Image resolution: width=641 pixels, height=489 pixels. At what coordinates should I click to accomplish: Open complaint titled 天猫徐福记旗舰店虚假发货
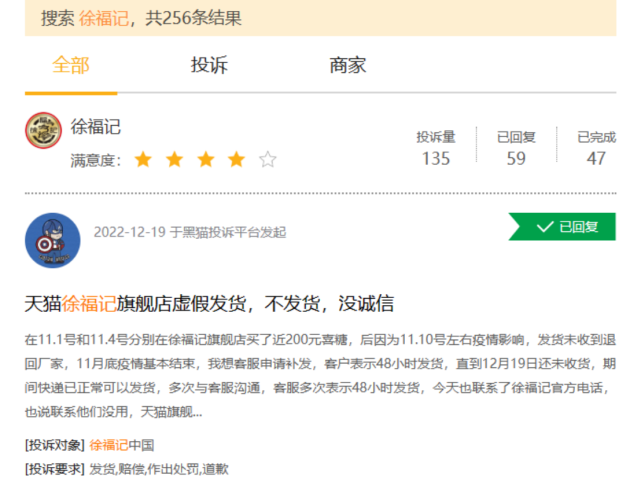click(x=209, y=304)
